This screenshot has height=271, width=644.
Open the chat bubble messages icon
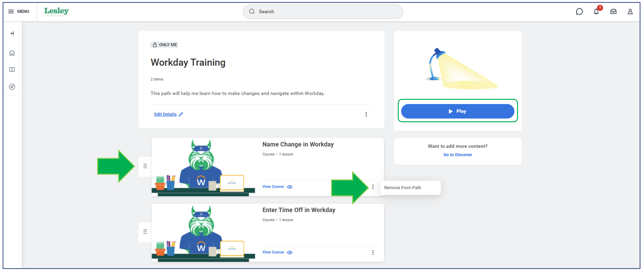point(579,11)
